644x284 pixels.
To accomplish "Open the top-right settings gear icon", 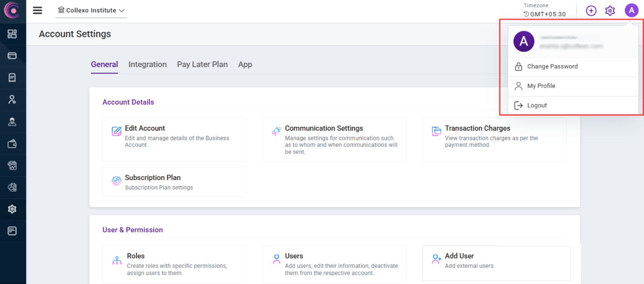I will (610, 11).
